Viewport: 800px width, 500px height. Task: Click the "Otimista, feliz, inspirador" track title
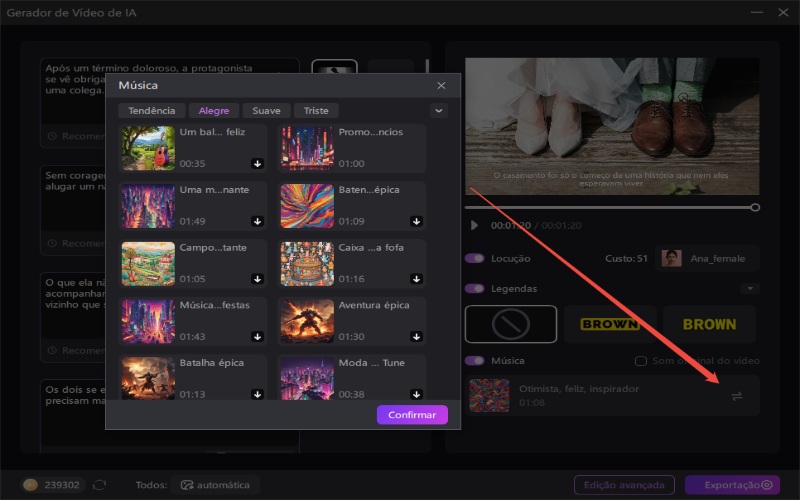pos(579,389)
